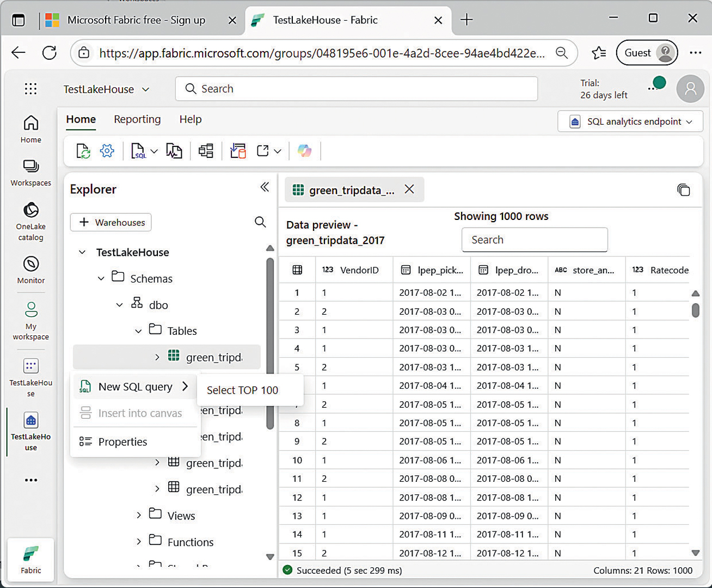Image resolution: width=712 pixels, height=588 pixels.
Task: Click the VendorID column header
Action: (354, 270)
